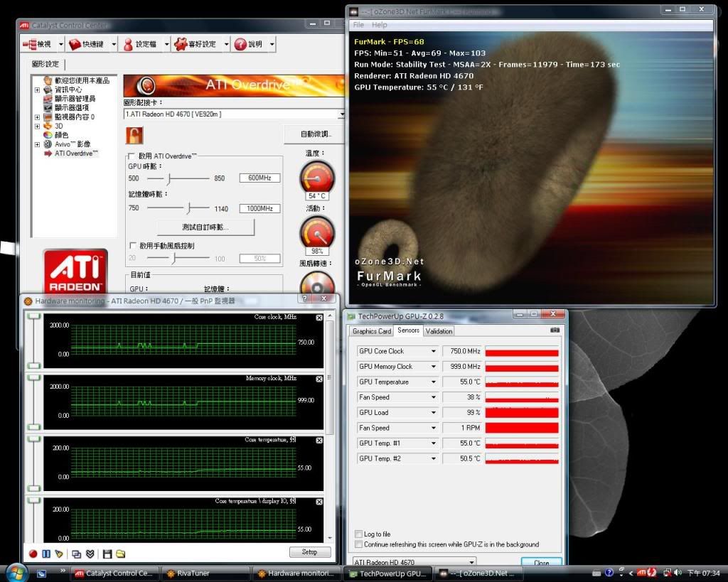Expand the 資訊中心 tree node
Image resolution: width=728 pixels, height=582 pixels.
pos(37,90)
